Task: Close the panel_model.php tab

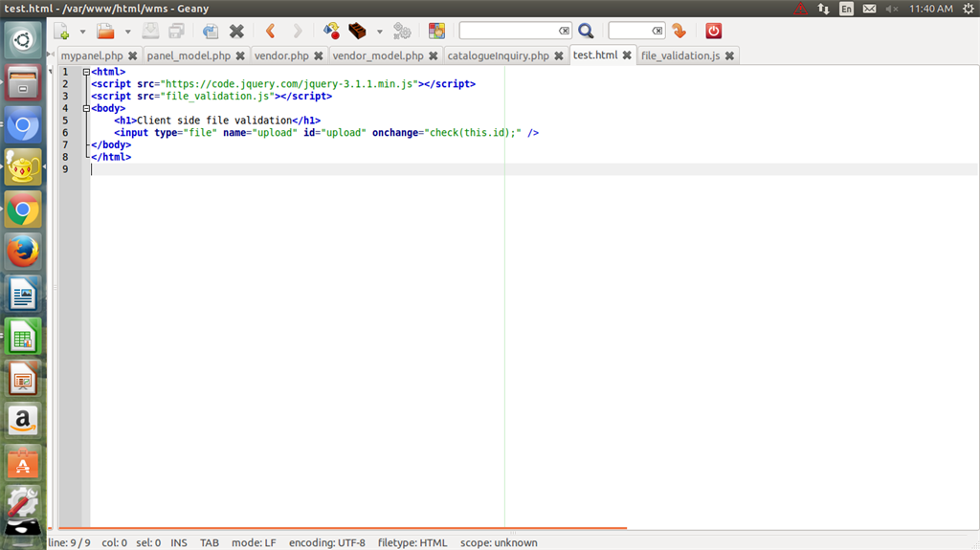Action: (x=240, y=55)
